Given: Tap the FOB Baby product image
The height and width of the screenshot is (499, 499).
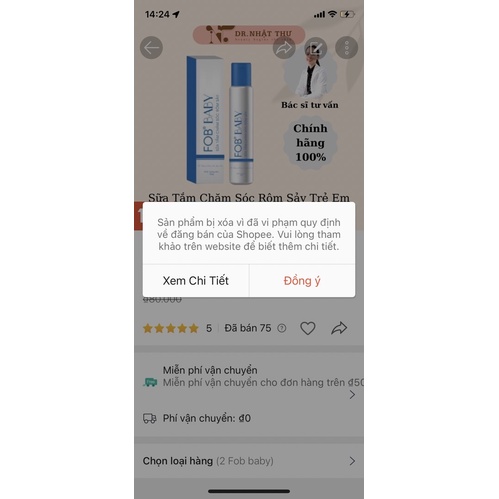Looking at the screenshot, I should coord(220,121).
